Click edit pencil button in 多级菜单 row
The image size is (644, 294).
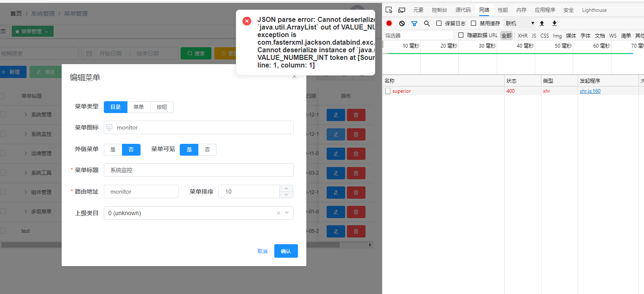(336, 212)
